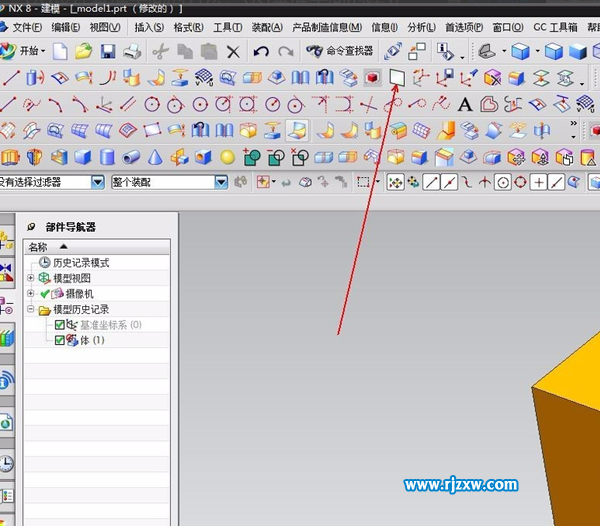Expand the 摄像机 tree node
This screenshot has width=600, height=526.
(31, 294)
